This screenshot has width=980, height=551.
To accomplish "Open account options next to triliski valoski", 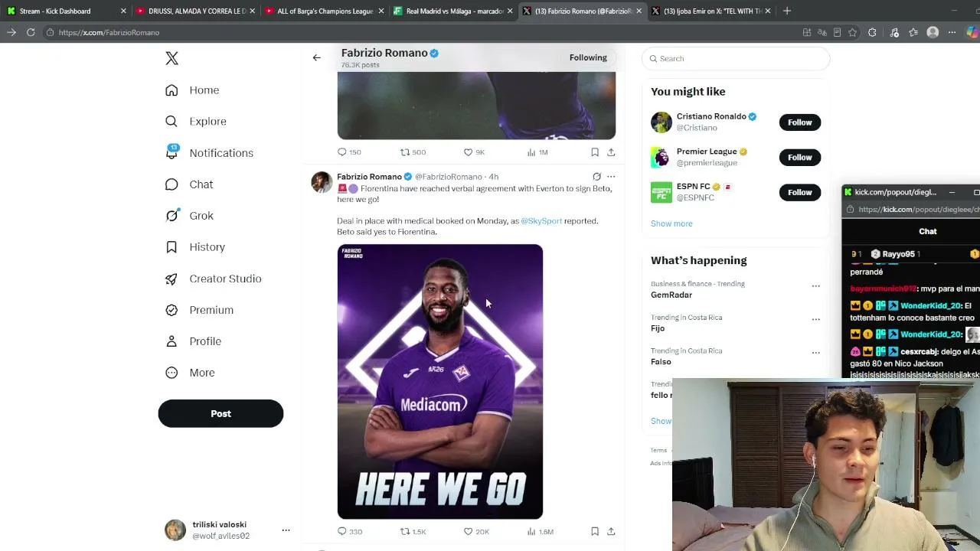I will pyautogui.click(x=286, y=530).
